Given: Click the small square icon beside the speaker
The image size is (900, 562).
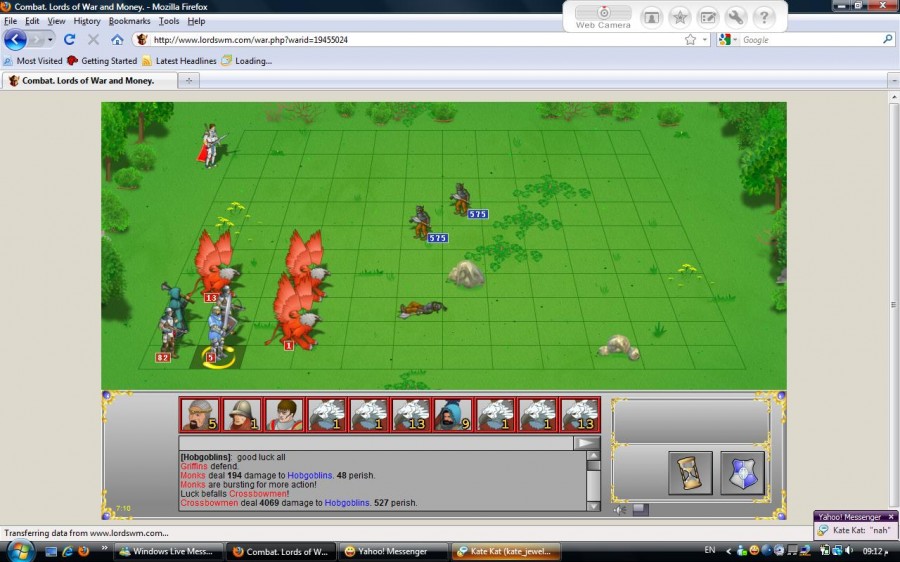Looking at the screenshot, I should (641, 509).
